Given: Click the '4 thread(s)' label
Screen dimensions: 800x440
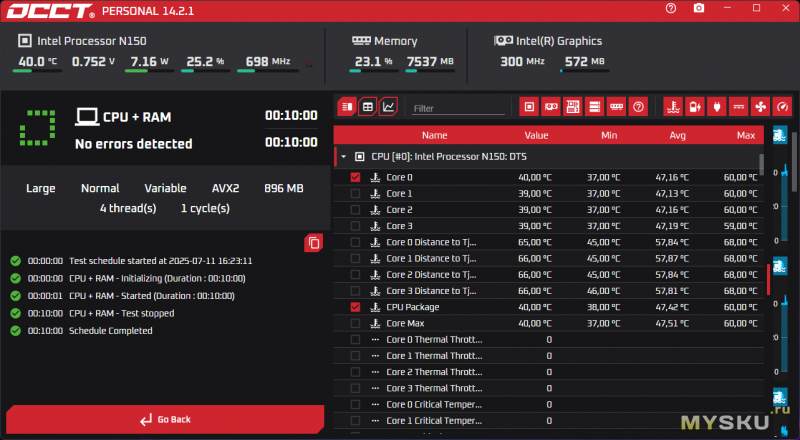Looking at the screenshot, I should pos(128,209).
